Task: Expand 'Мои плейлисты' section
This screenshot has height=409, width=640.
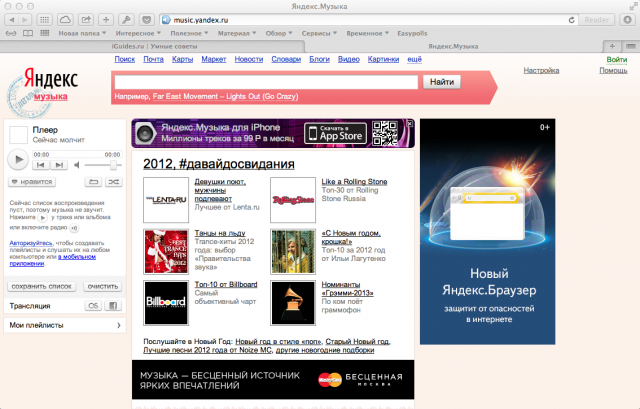Action: click(x=65, y=325)
